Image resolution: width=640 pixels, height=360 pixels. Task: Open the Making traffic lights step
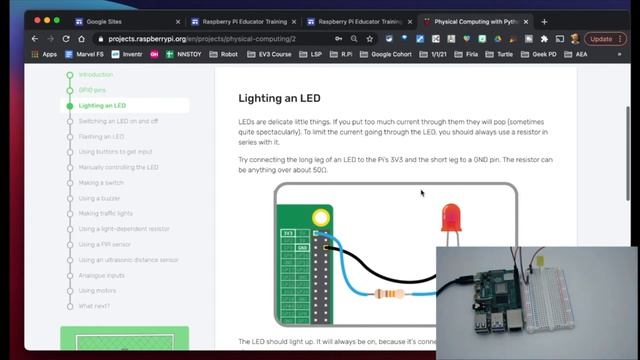click(105, 213)
